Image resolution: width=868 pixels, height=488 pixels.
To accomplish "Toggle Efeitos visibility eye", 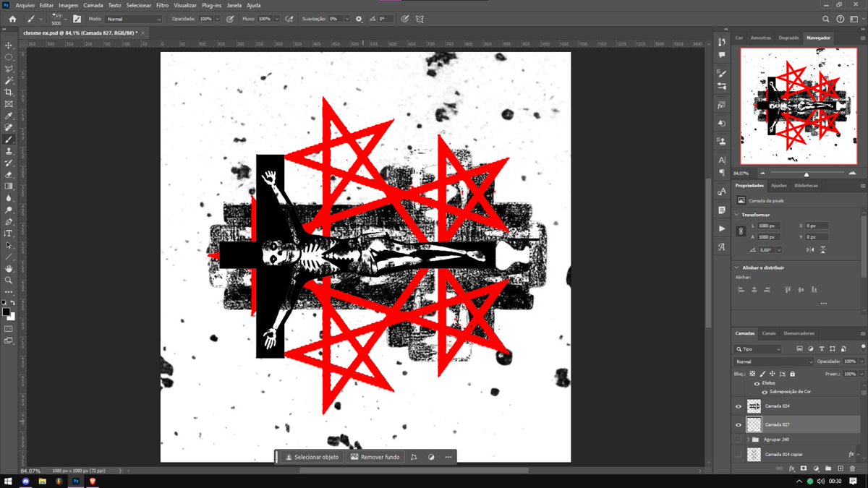I will click(757, 383).
